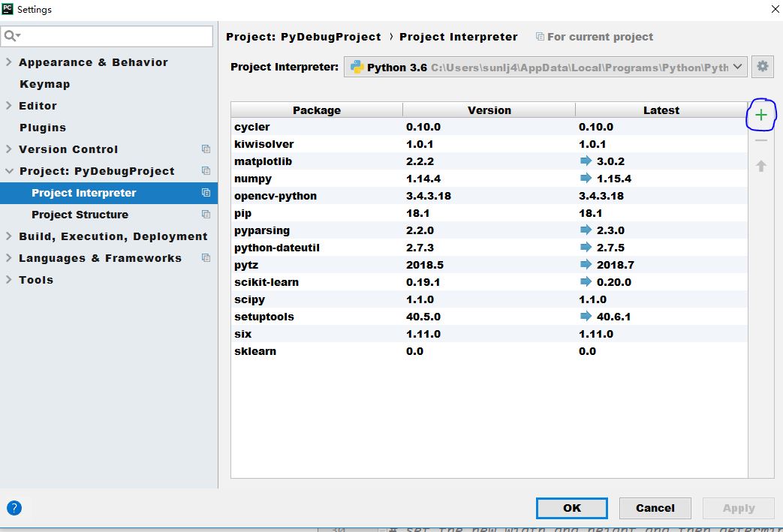Close the Settings dialog

(x=775, y=9)
